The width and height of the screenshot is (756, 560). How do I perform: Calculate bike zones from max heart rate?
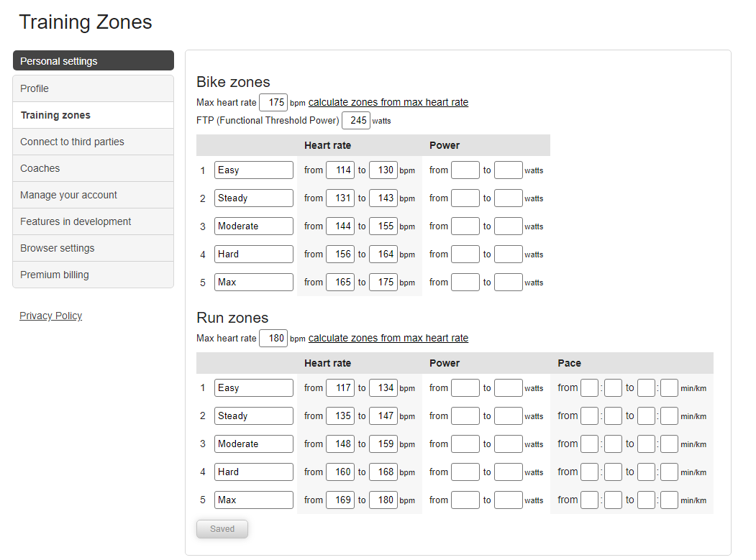388,102
